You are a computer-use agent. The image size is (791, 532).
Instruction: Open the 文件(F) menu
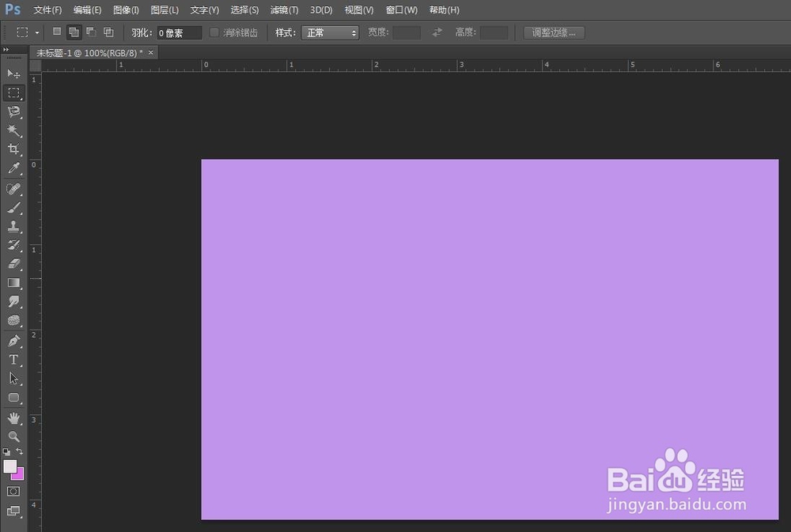click(x=47, y=10)
